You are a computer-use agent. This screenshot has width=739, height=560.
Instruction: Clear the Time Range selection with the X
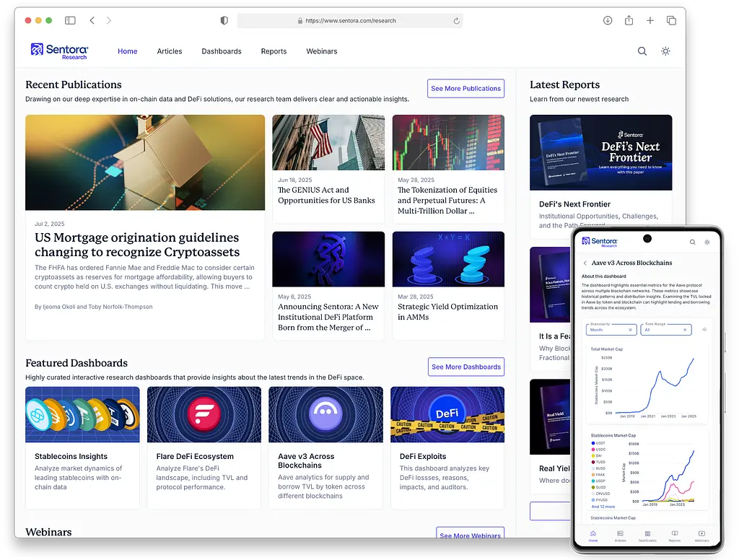(x=685, y=330)
